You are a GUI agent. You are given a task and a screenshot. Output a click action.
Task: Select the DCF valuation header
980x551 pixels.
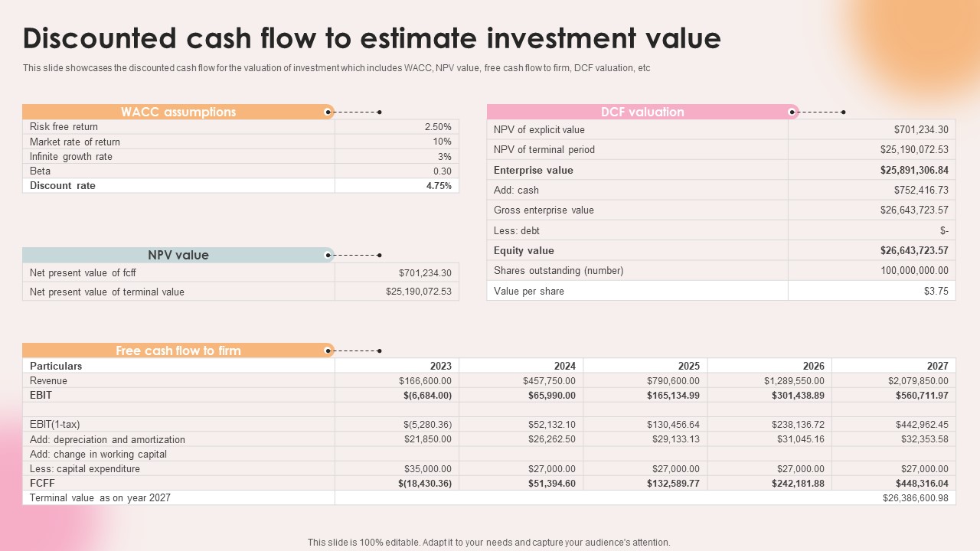(642, 112)
